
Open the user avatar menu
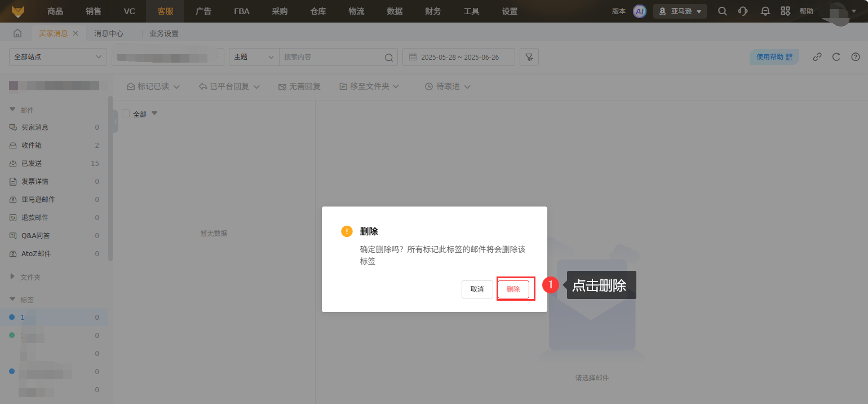(x=840, y=12)
